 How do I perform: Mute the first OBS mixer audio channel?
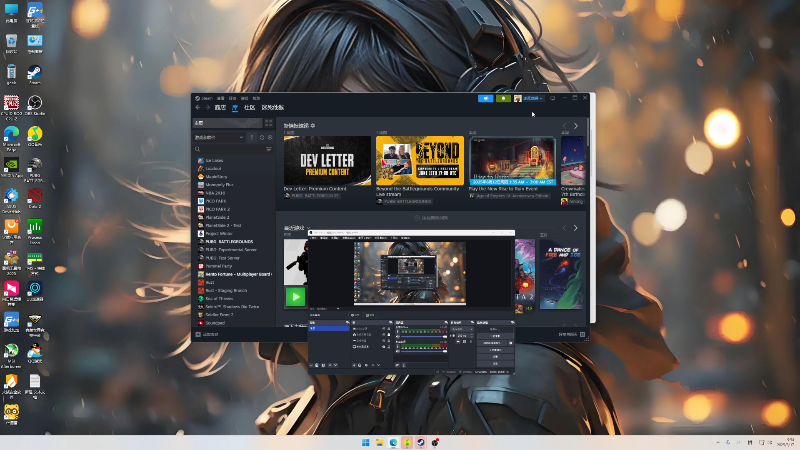[398, 337]
